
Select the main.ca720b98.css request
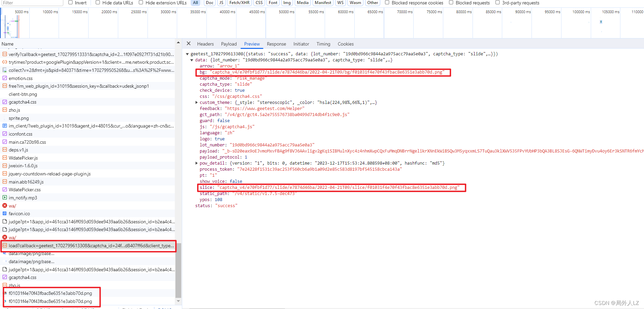coord(88,142)
